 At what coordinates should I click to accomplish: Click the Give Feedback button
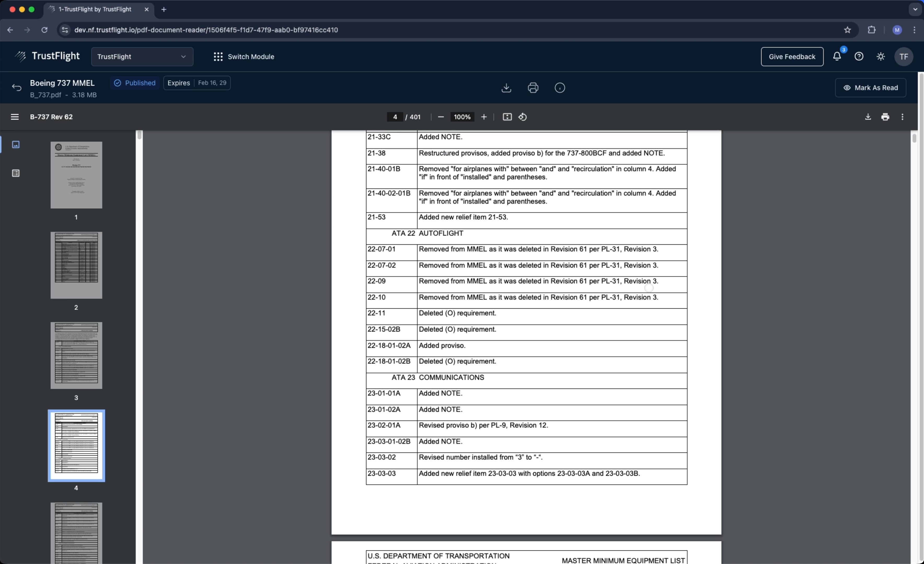pos(792,57)
